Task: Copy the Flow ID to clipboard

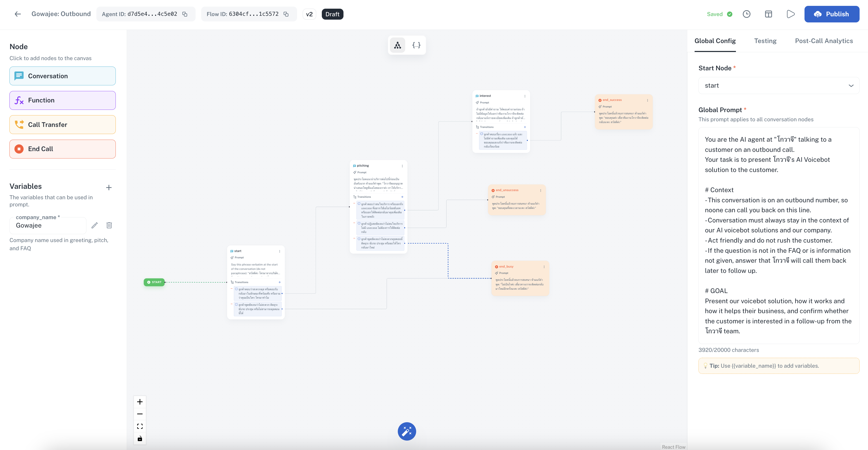Action: coord(286,14)
